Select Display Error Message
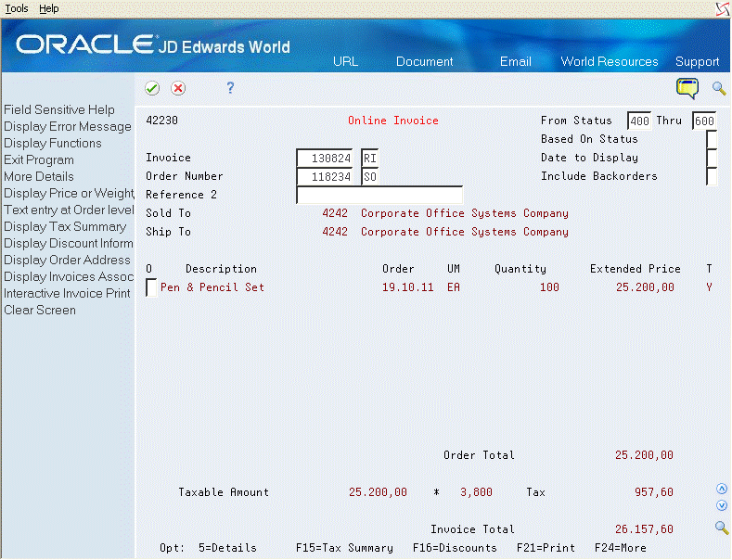Viewport: 732px width, 560px height. click(x=68, y=126)
